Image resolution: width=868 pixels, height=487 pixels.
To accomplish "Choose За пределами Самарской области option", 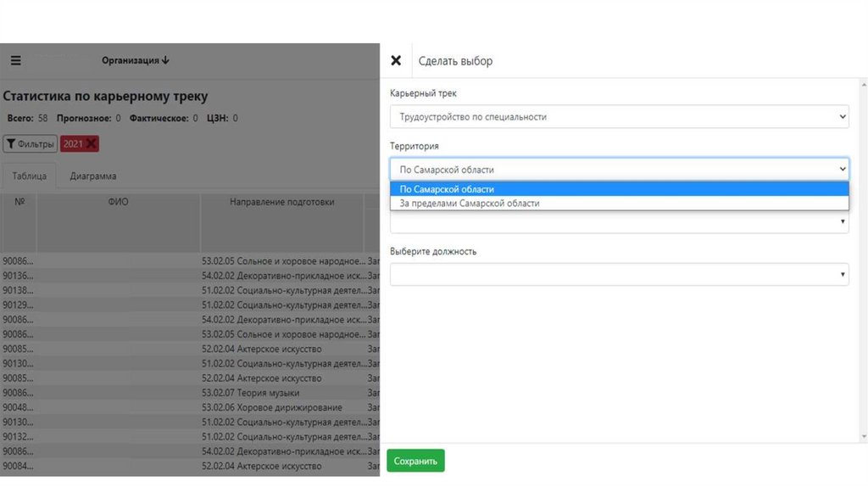I will [x=619, y=204].
